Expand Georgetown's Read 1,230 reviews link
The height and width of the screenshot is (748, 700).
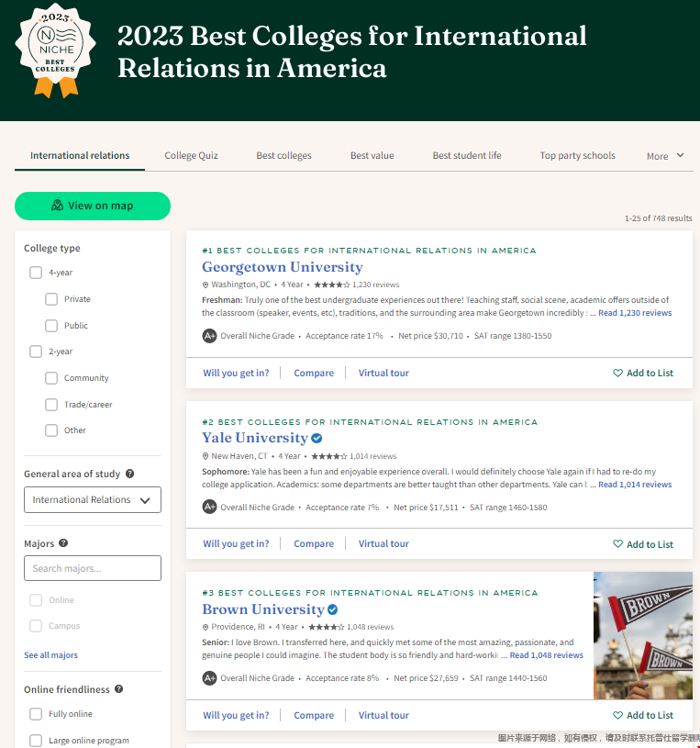635,313
